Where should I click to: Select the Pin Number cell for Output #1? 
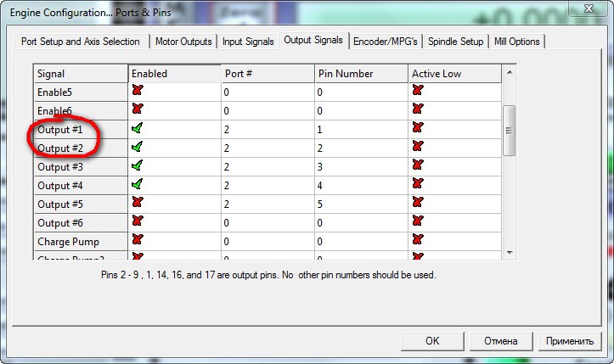click(362, 130)
